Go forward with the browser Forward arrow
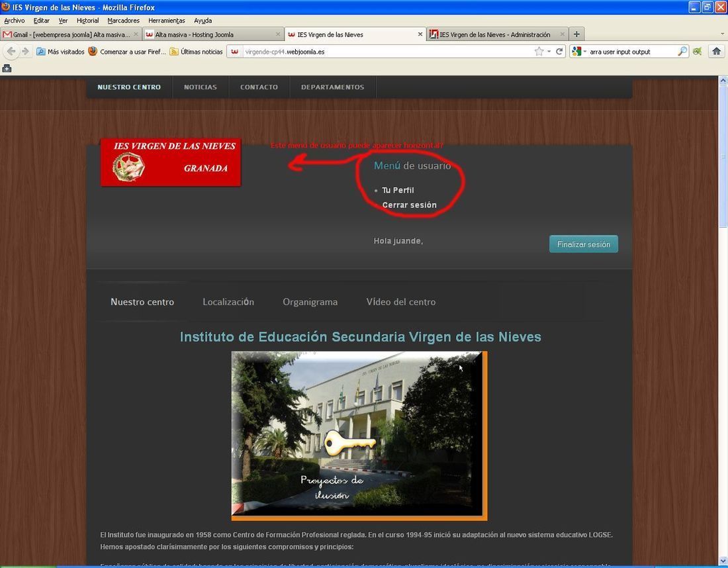The height and width of the screenshot is (568, 728). (26, 52)
